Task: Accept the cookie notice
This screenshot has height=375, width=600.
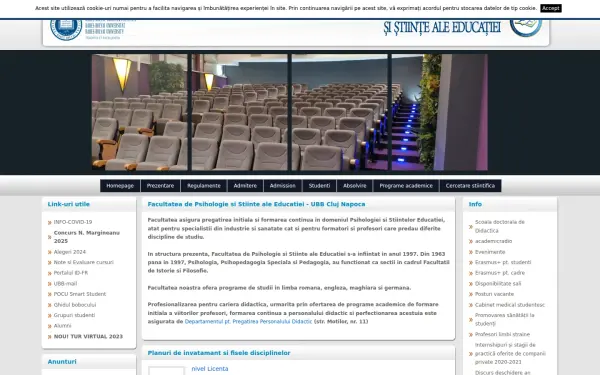Action: coord(551,8)
